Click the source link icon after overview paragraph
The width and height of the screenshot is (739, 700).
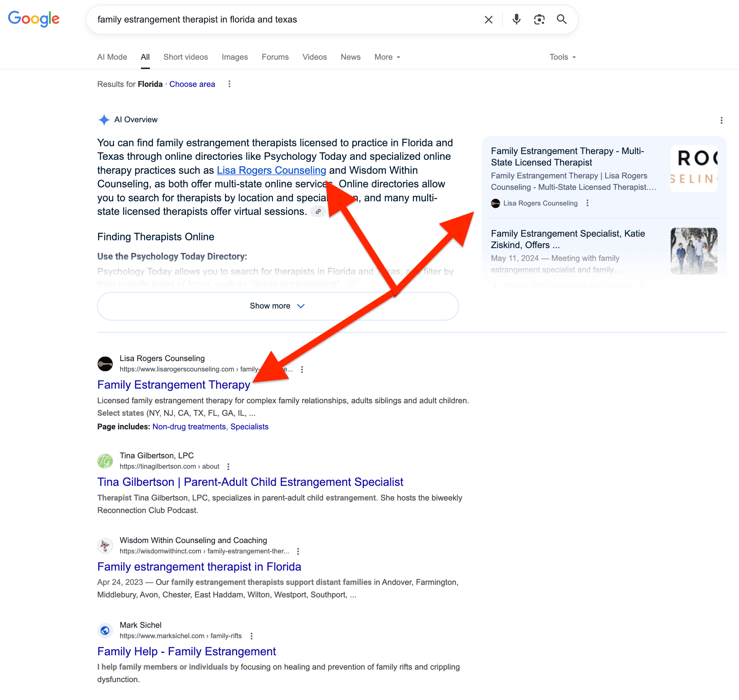[x=318, y=212]
